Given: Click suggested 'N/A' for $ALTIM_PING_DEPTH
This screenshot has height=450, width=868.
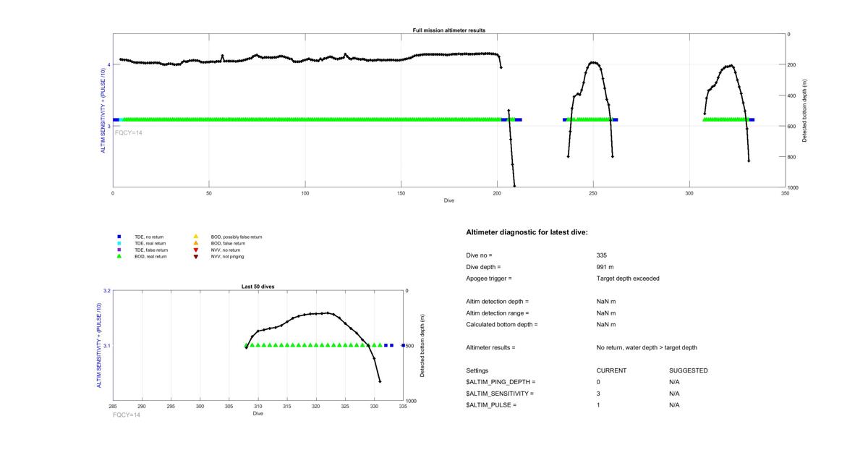Looking at the screenshot, I should (674, 382).
